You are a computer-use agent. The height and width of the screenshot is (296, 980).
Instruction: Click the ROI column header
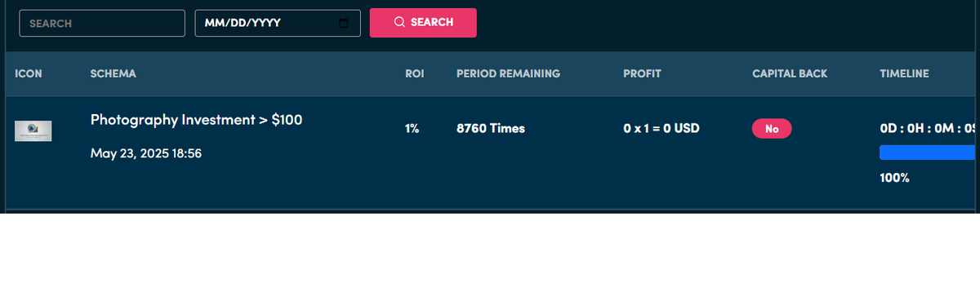pyautogui.click(x=414, y=73)
